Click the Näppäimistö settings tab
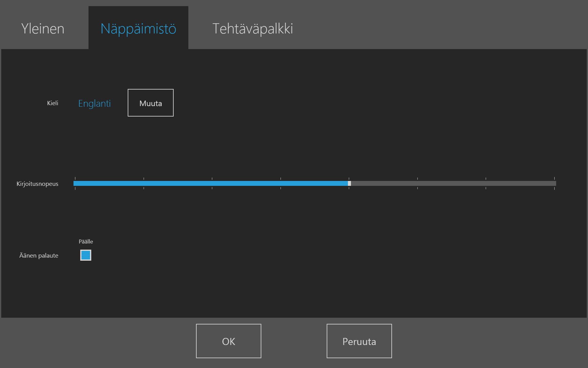The width and height of the screenshot is (588, 368). coord(138,28)
